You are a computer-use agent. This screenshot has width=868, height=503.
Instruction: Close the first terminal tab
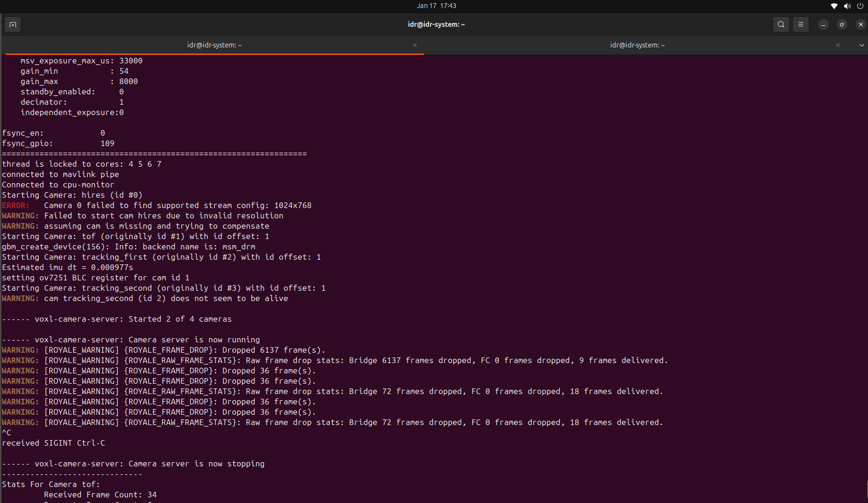click(x=415, y=45)
